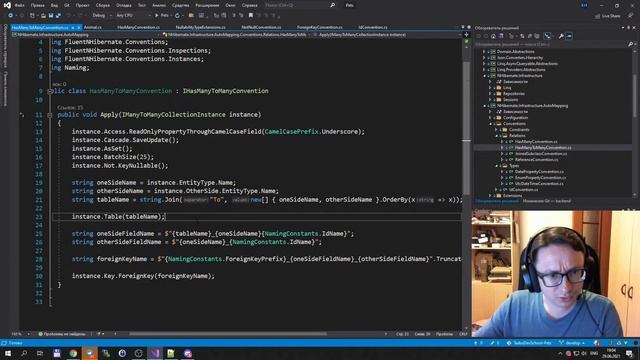Image resolution: width=640 pixels, height=360 pixels.
Task: Select ReferenceConvention.cs in Solution Explorer
Action: pos(536,160)
